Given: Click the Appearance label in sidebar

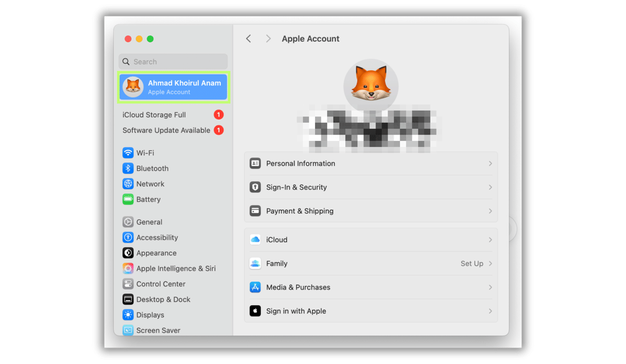Looking at the screenshot, I should (156, 253).
